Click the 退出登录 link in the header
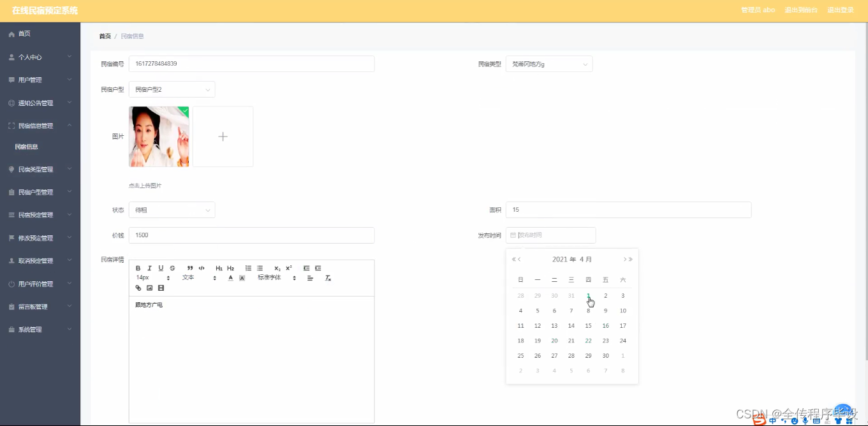868x426 pixels. click(x=841, y=10)
